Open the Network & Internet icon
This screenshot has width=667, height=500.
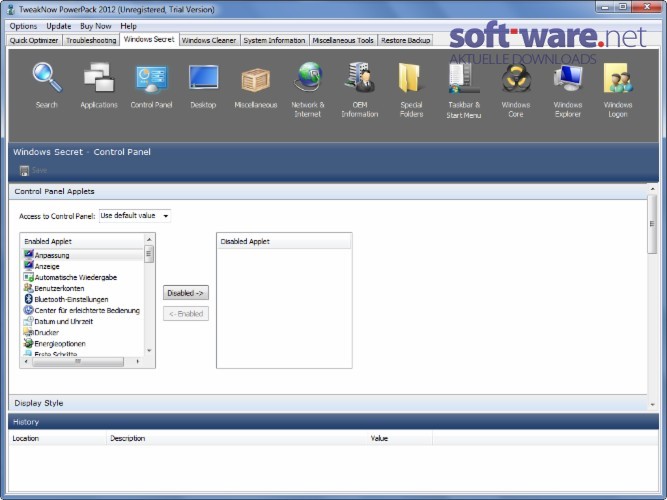click(x=308, y=77)
